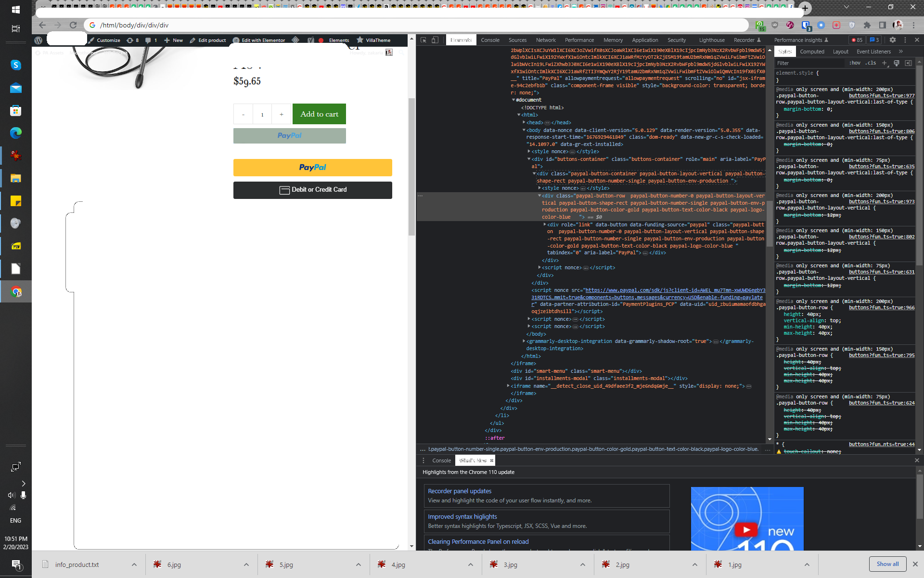The height and width of the screenshot is (578, 924).
Task: Close the What's New drawer tab
Action: [491, 460]
